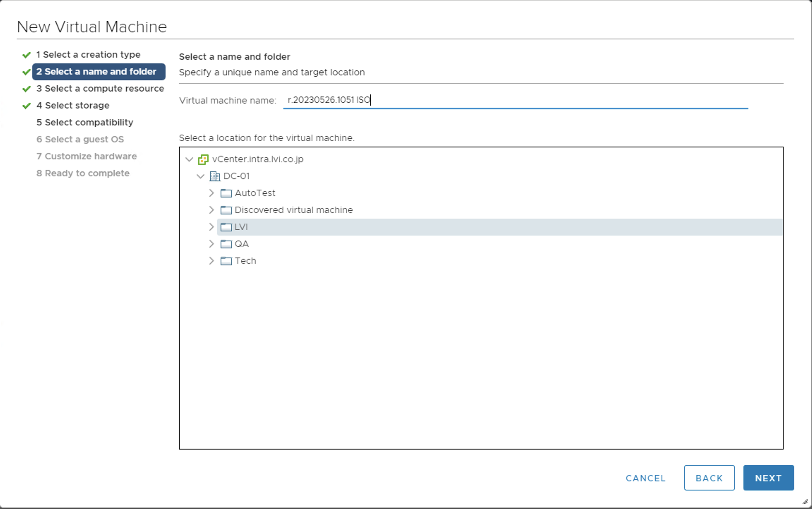This screenshot has height=509, width=812.
Task: Click the vCenter server icon
Action: click(203, 159)
